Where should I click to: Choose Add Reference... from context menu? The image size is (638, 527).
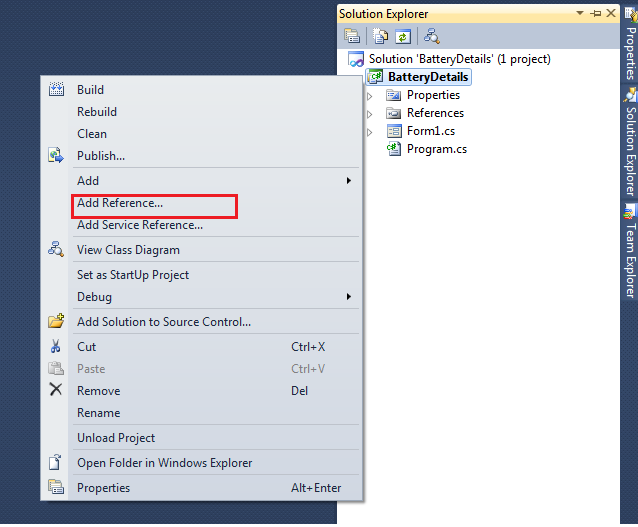coord(120,203)
